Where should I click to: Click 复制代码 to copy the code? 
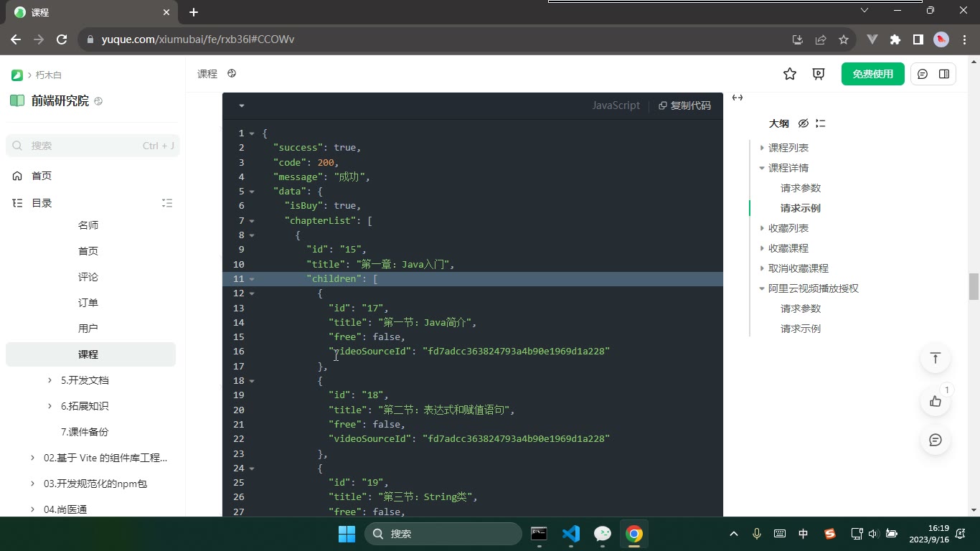click(684, 105)
